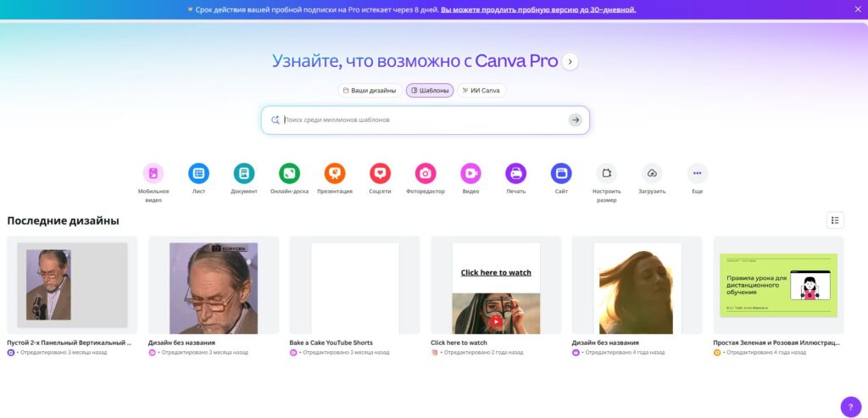
Task: Click the Мобильное видео icon
Action: (x=153, y=173)
